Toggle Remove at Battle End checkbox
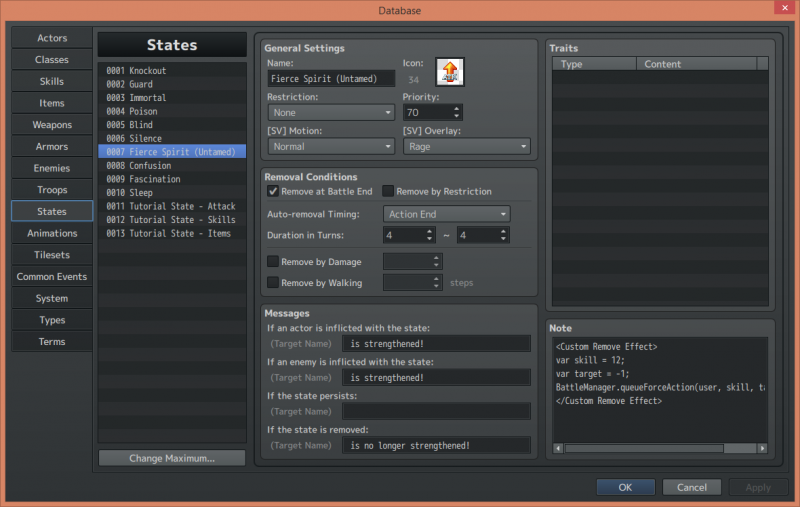 tap(273, 191)
